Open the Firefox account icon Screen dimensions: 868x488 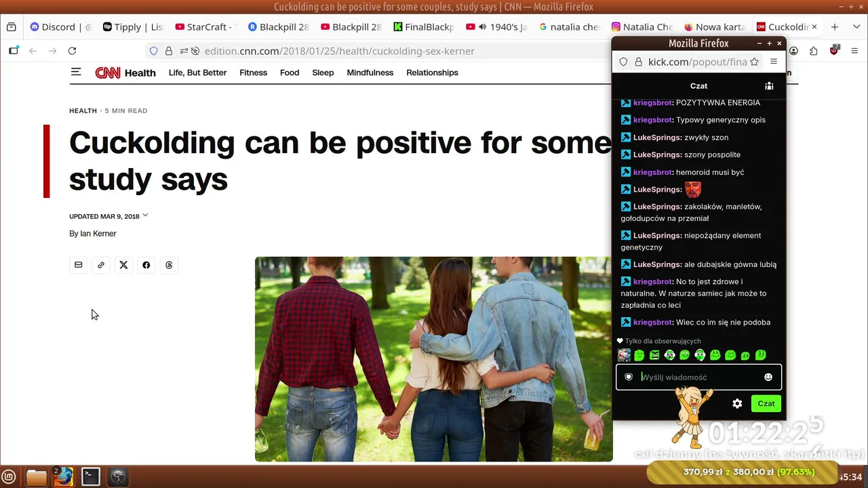(x=793, y=51)
